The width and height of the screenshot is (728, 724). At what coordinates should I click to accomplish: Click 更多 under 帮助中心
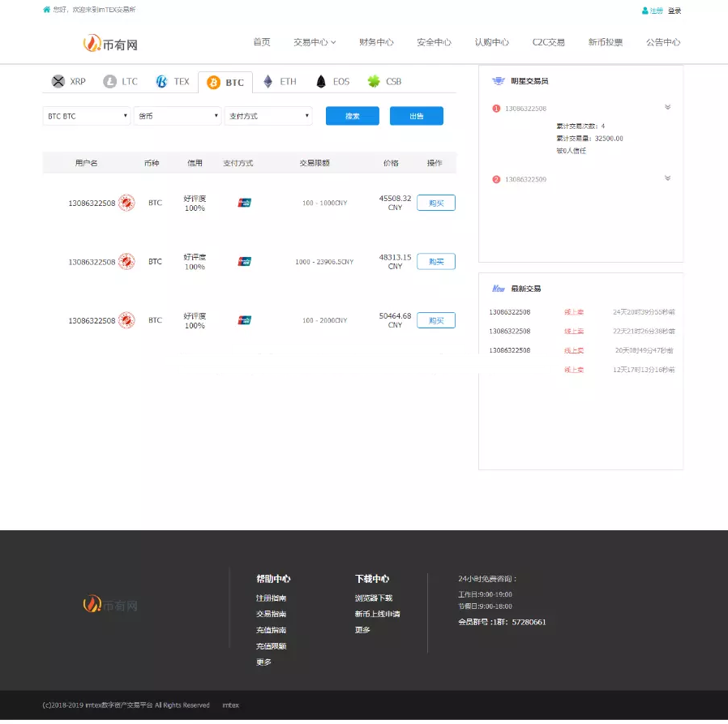263,662
